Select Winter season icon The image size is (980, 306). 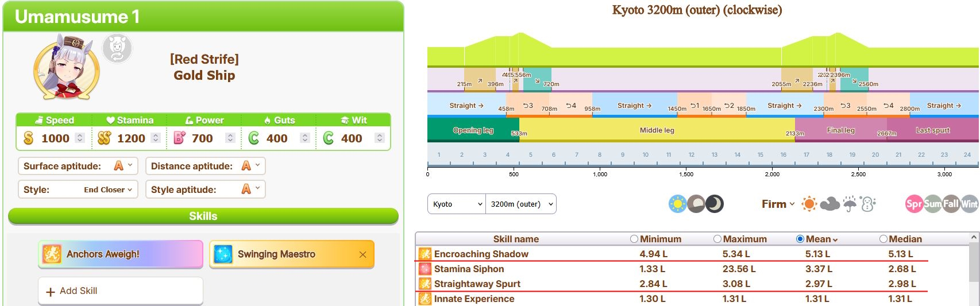pyautogui.click(x=969, y=204)
